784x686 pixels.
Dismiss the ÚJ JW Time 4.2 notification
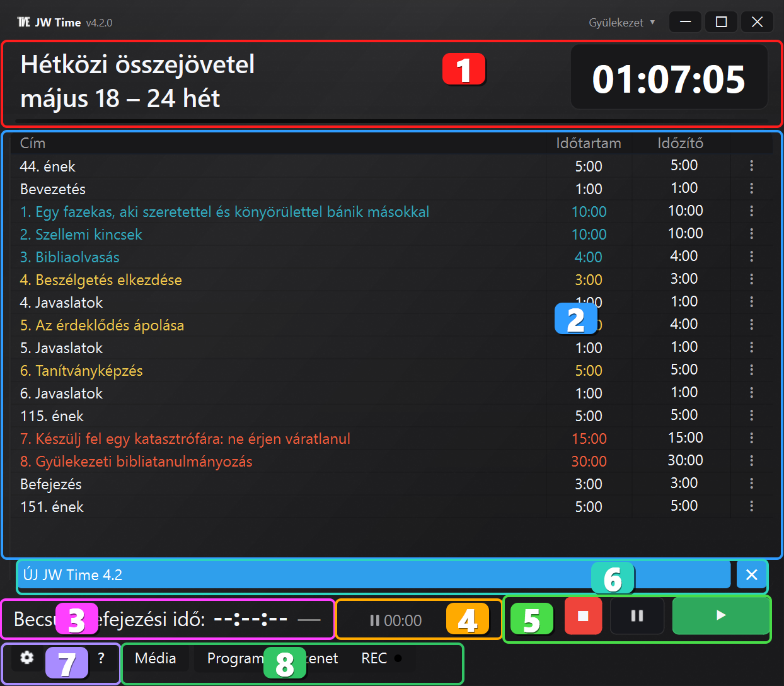point(751,574)
